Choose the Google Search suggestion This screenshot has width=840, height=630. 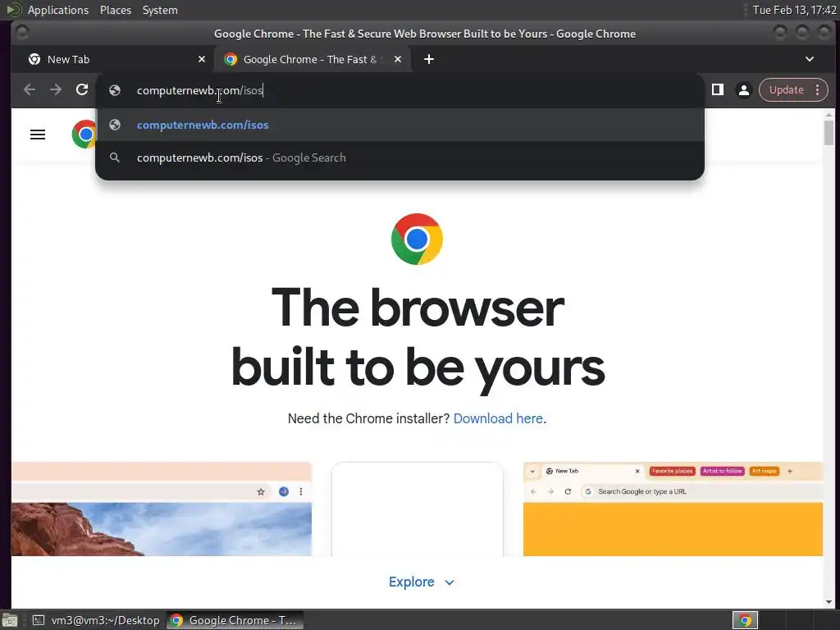(x=399, y=158)
